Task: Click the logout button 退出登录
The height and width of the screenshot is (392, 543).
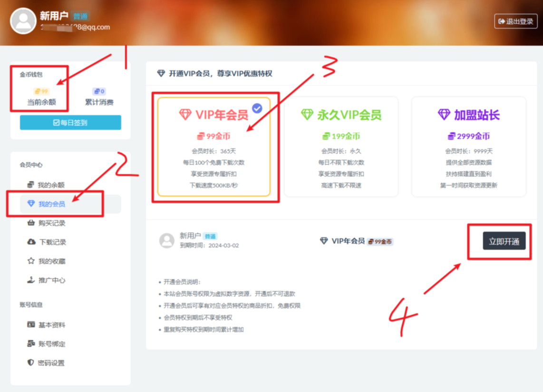Action: click(x=516, y=21)
